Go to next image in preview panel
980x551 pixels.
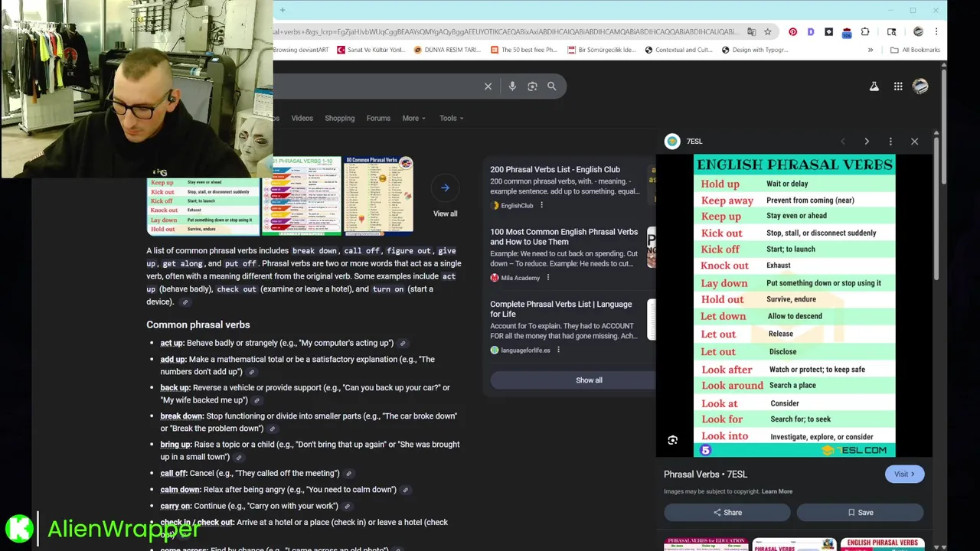[867, 142]
